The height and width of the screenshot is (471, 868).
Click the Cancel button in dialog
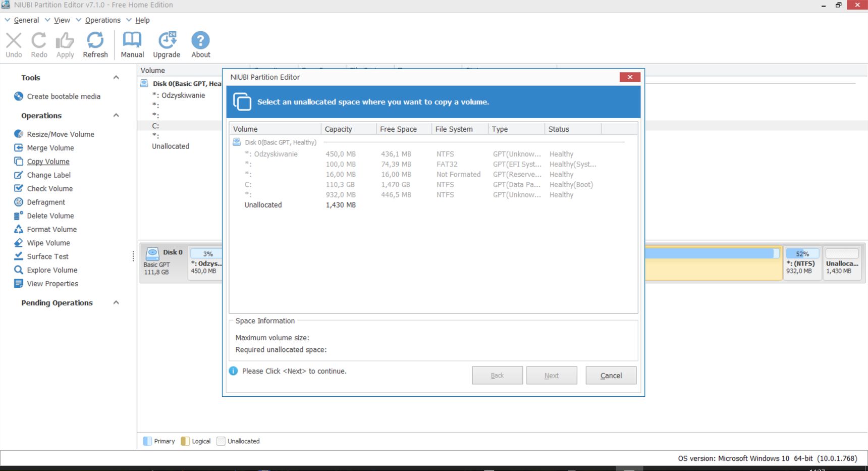[611, 376]
